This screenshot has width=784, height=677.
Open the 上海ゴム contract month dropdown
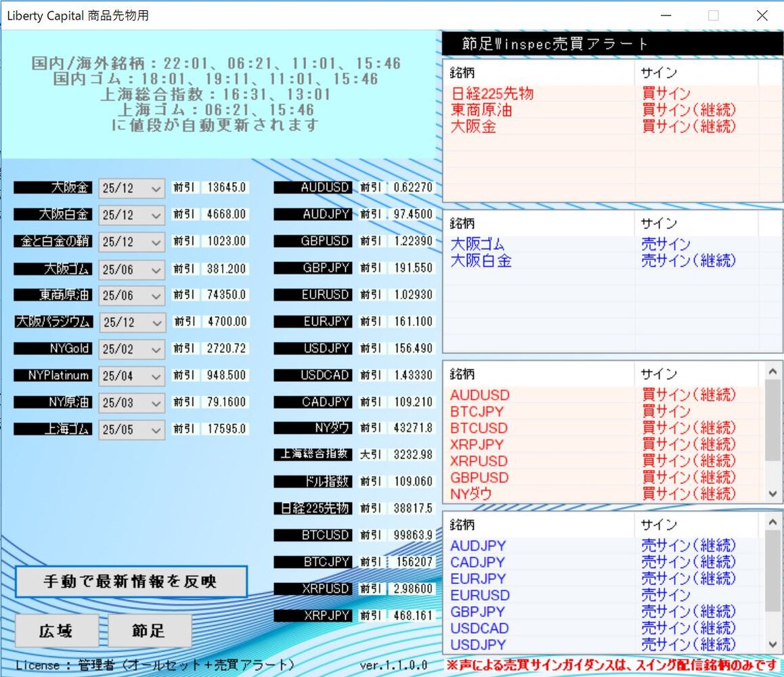point(131,429)
